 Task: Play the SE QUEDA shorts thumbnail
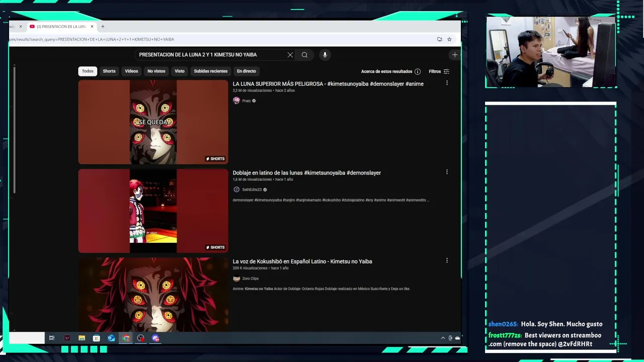point(153,122)
